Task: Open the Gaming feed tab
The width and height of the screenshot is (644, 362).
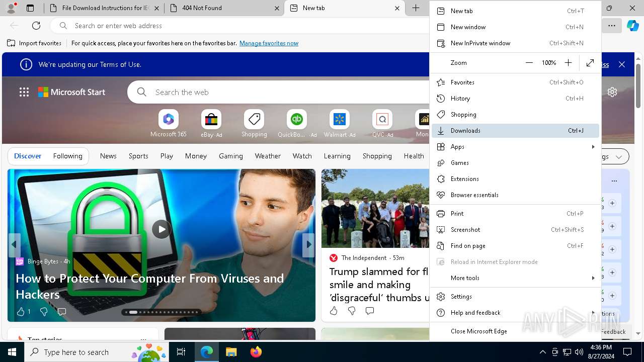Action: pos(231,156)
